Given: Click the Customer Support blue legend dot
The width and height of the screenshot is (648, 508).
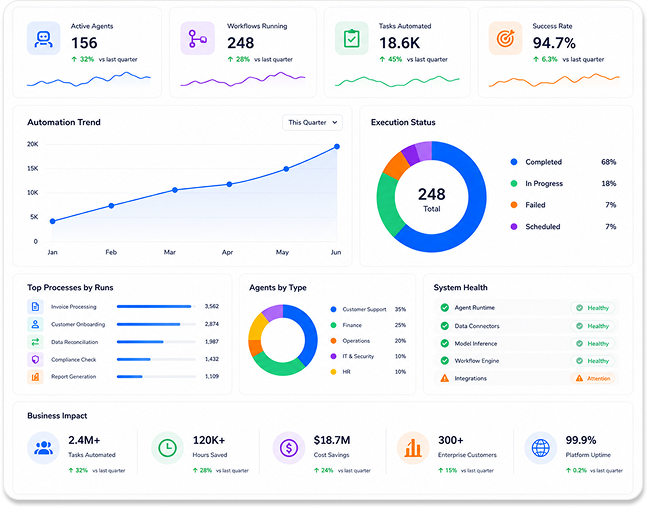Looking at the screenshot, I should tap(334, 309).
